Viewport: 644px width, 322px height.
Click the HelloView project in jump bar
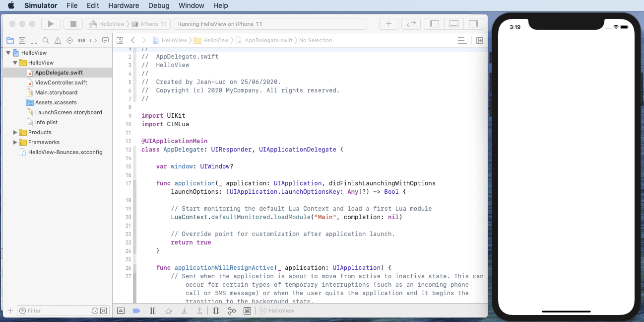[x=170, y=40]
